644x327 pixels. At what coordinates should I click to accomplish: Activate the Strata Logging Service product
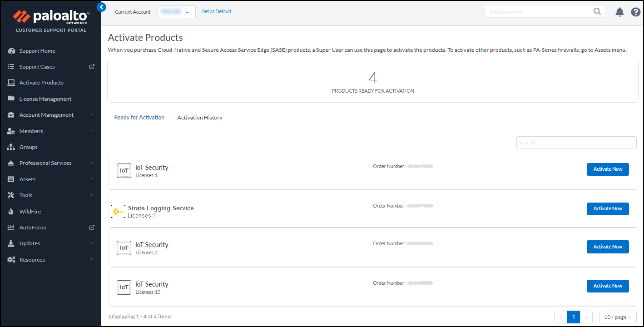[608, 208]
